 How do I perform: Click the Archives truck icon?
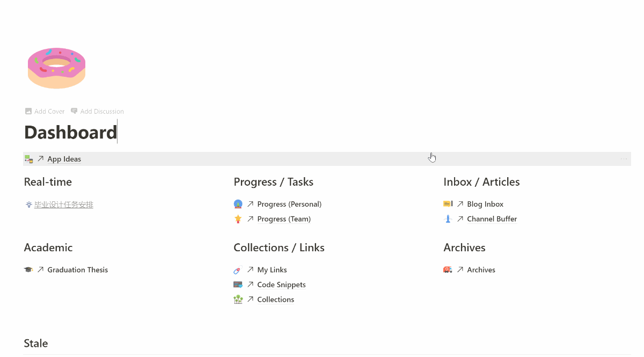pos(448,270)
